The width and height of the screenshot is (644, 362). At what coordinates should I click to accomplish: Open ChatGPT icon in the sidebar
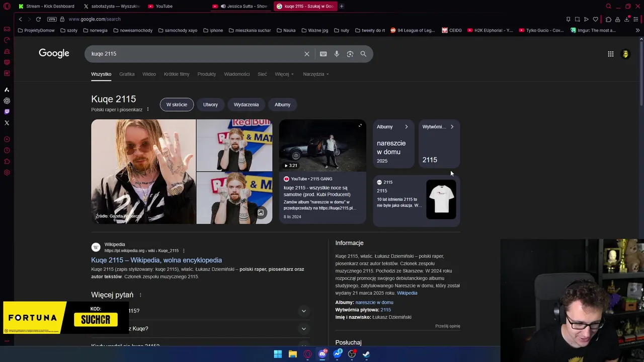[x=7, y=101]
